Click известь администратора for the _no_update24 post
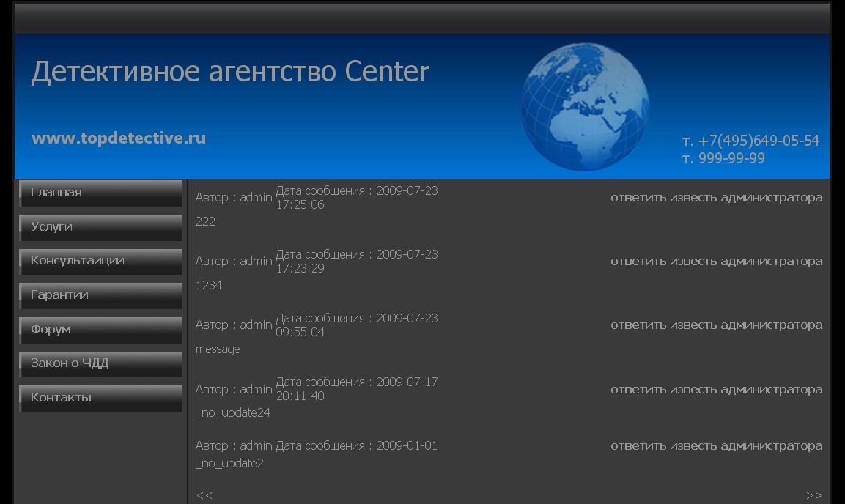 [746, 389]
